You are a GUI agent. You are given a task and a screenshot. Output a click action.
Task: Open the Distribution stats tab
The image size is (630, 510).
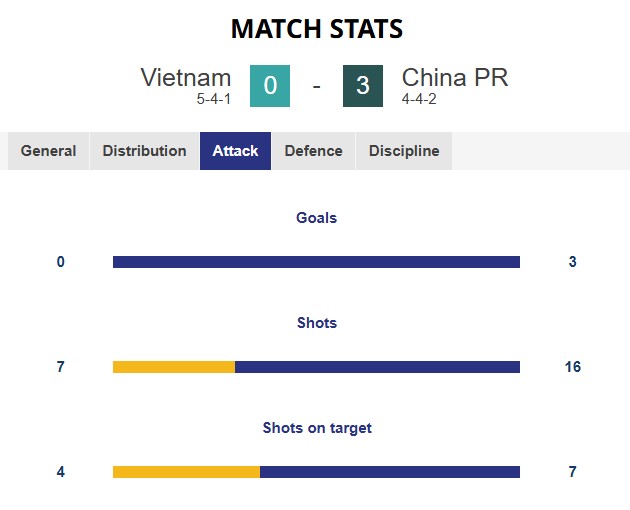[x=144, y=151]
